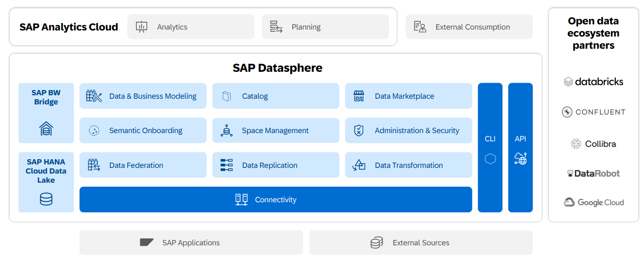
Task: Click the Administration & Security shield icon
Action: [x=359, y=130]
